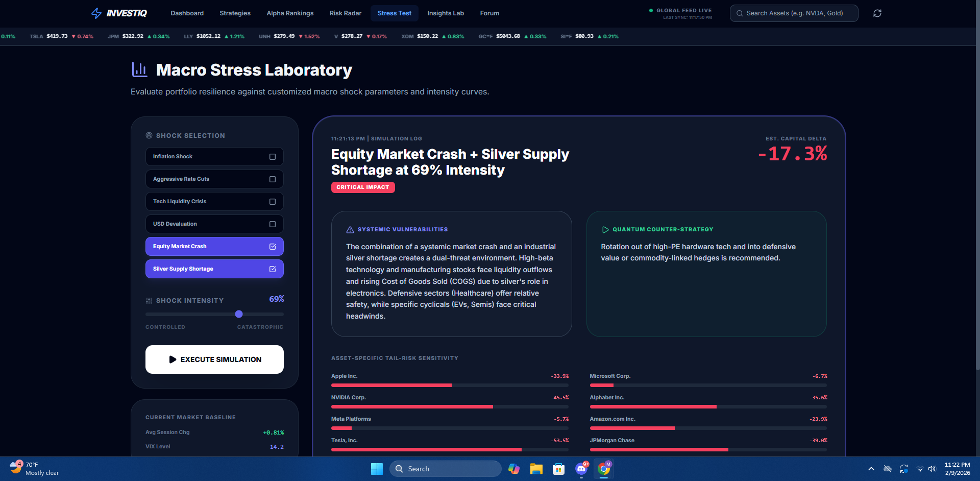
Task: Click the Windows taskbar Search box
Action: pos(445,469)
